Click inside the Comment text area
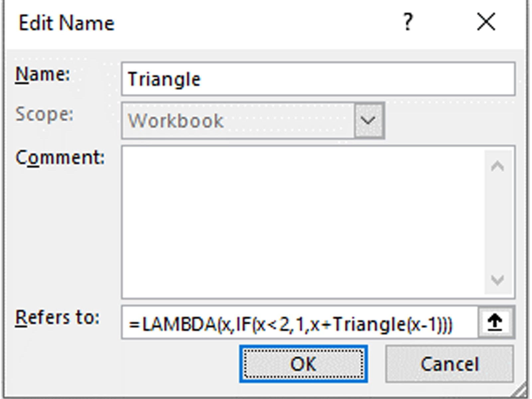This screenshot has width=532, height=399. tap(303, 222)
